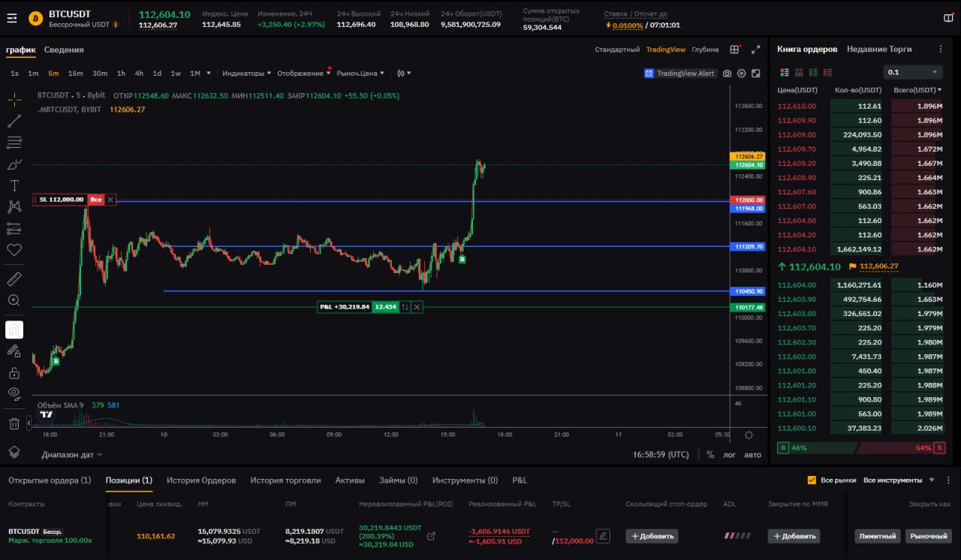Open the Рыноч.Цена dropdown
Screen dimensions: 961x560
(360, 74)
